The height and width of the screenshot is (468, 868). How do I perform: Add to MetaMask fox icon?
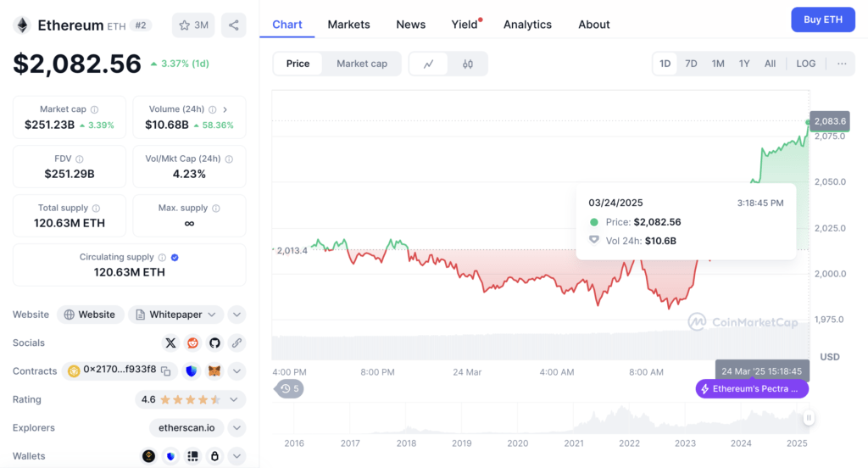click(214, 371)
